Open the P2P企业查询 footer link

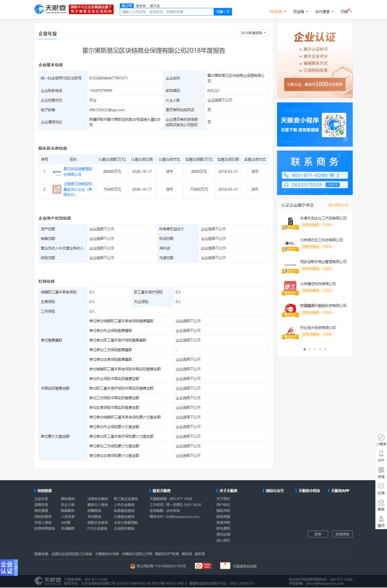point(97,529)
